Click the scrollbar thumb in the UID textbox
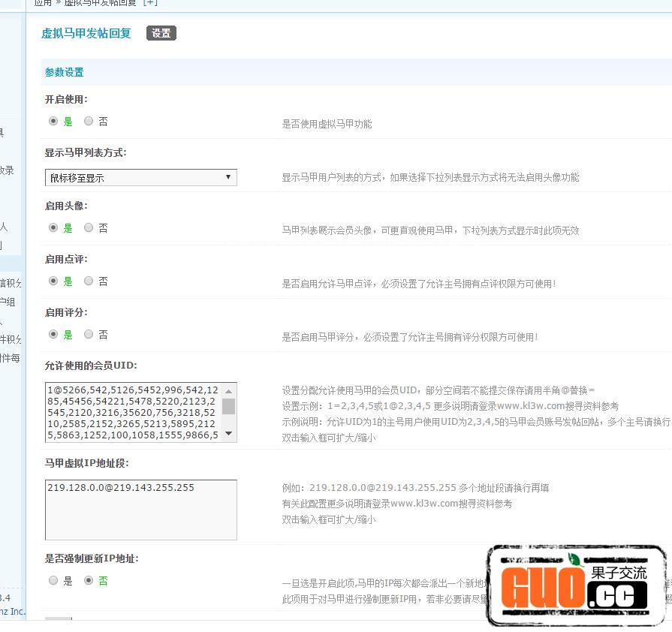 [x=229, y=407]
